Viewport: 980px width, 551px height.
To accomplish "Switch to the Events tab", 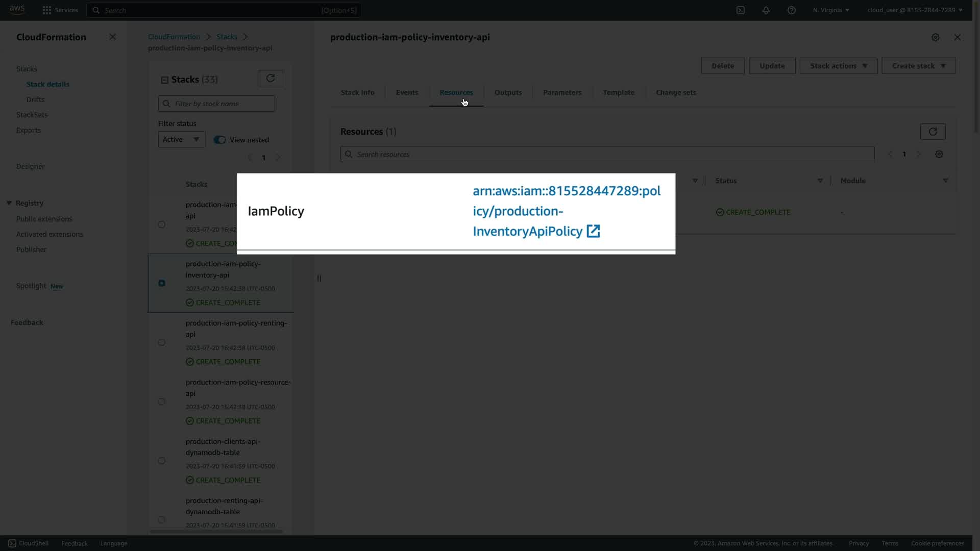I will click(407, 92).
